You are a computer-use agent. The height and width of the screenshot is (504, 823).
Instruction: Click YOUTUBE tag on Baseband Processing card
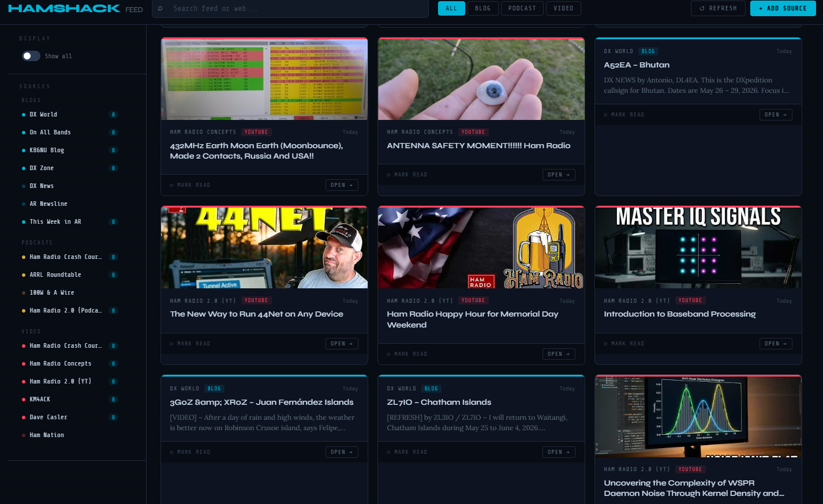click(690, 300)
